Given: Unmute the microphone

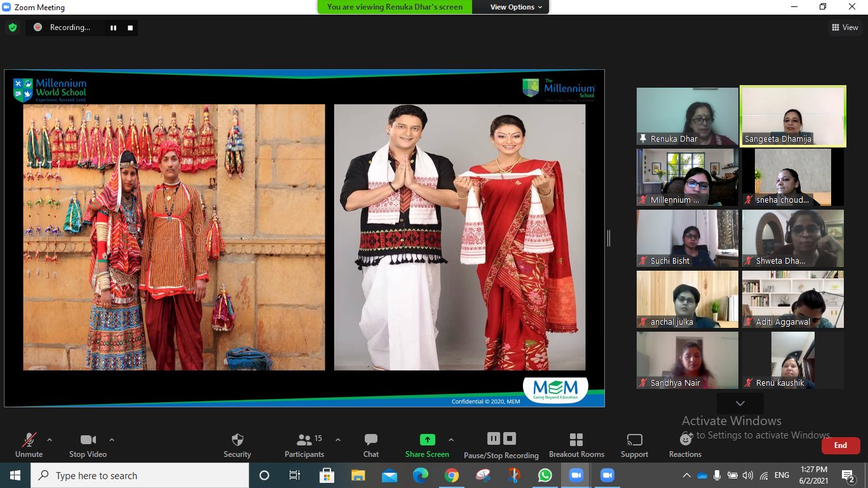Looking at the screenshot, I should [x=29, y=440].
